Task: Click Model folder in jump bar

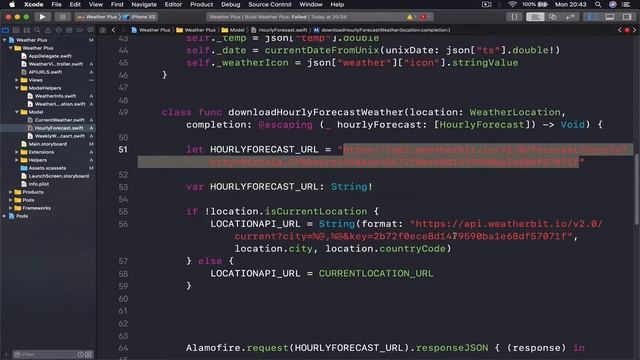Action: (x=233, y=30)
